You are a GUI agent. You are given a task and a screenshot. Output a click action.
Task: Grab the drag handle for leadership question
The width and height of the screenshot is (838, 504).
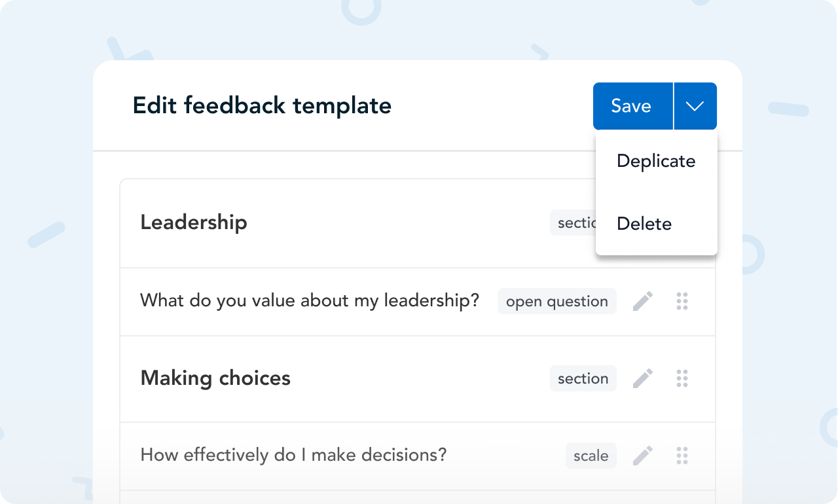[682, 301]
